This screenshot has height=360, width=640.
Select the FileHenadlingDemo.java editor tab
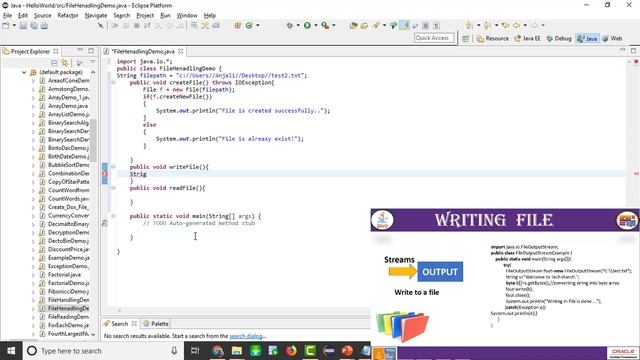point(143,51)
